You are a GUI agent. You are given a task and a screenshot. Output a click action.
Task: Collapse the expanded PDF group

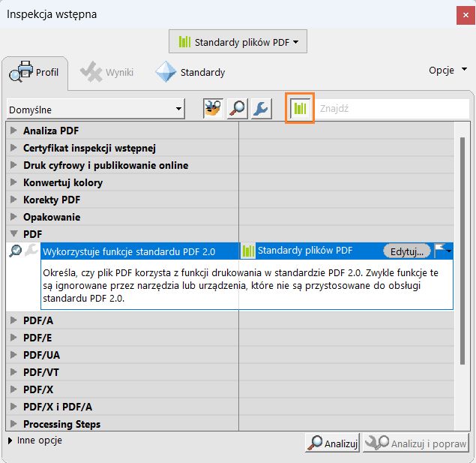13,233
